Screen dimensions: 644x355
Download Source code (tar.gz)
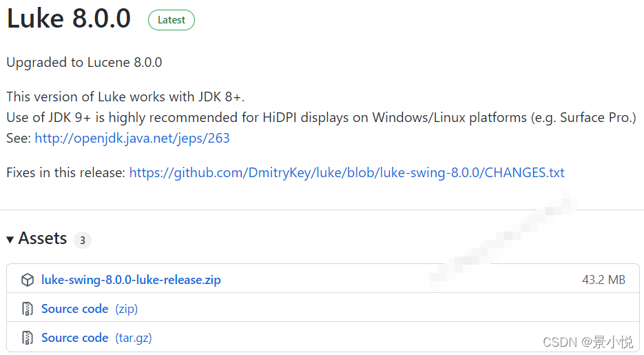tap(96, 338)
